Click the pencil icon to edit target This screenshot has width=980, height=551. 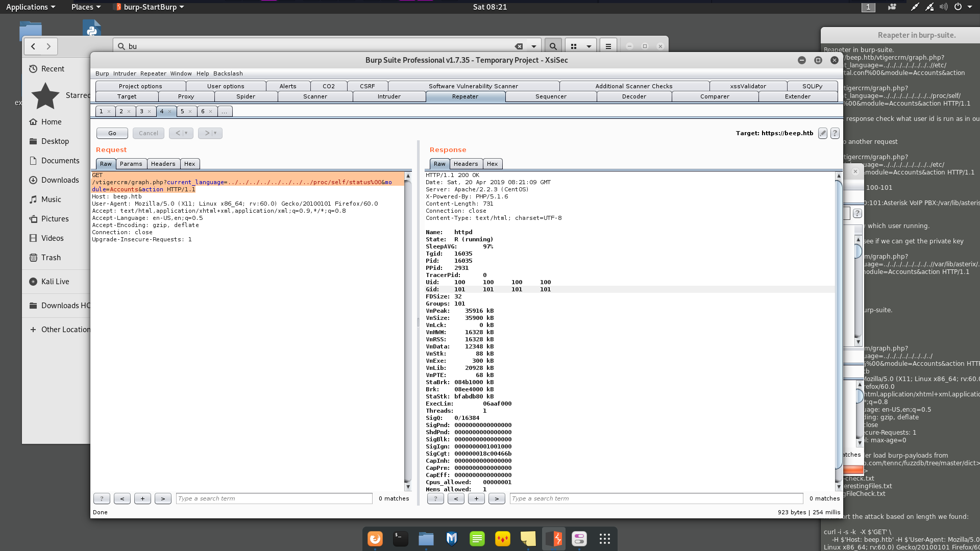(822, 133)
